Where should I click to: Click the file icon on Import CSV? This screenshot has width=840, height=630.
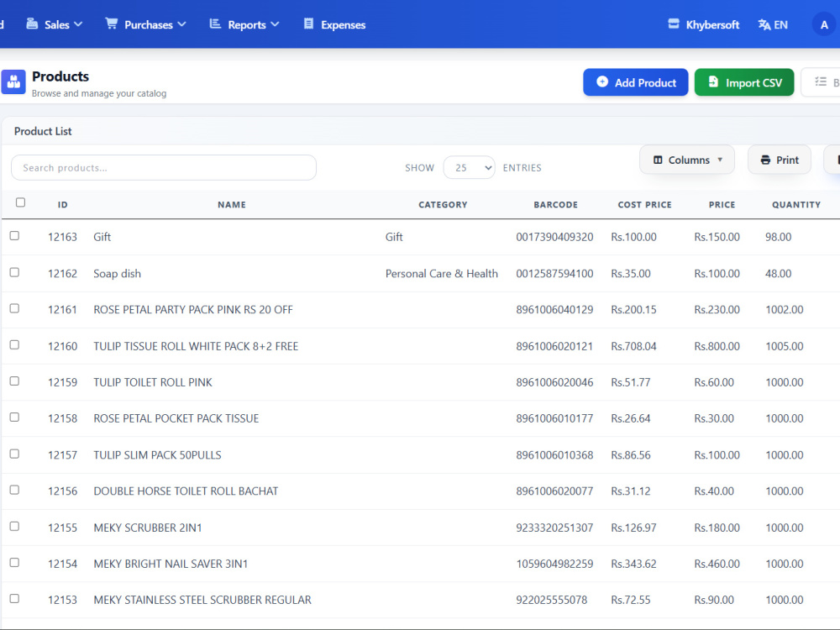pyautogui.click(x=713, y=82)
